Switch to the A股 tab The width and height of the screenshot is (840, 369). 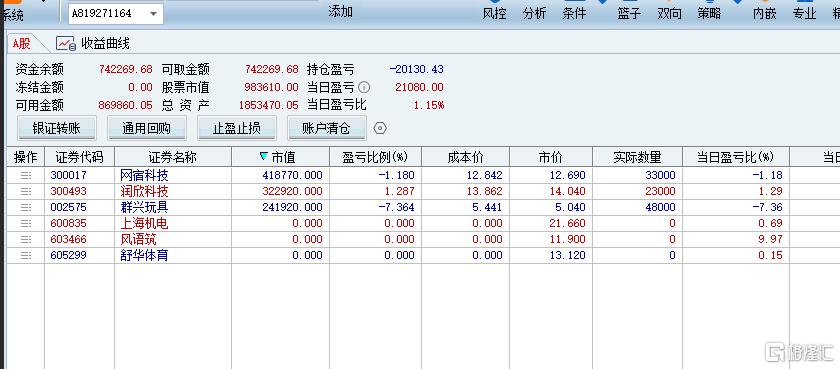[22, 44]
